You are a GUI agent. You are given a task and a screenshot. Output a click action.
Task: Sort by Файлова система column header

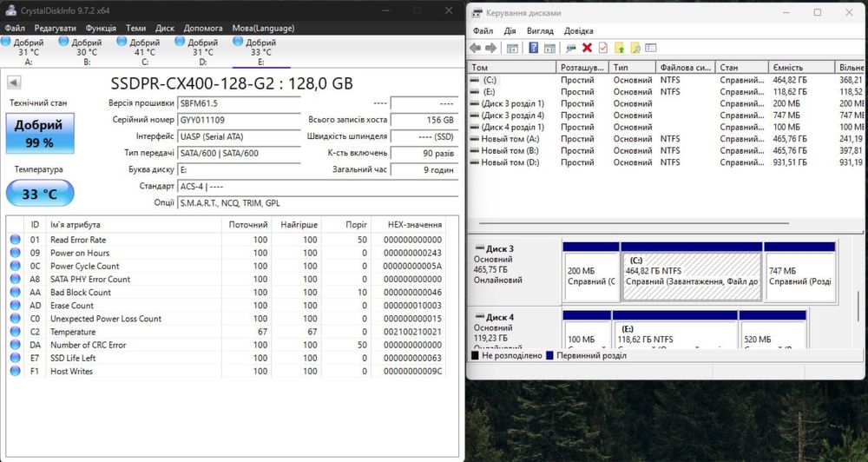pyautogui.click(x=686, y=67)
